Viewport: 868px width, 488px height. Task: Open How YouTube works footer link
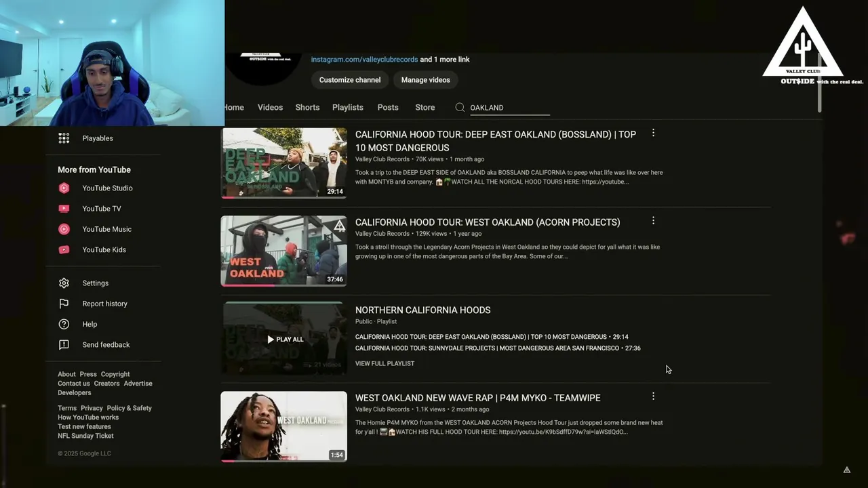pos(88,418)
